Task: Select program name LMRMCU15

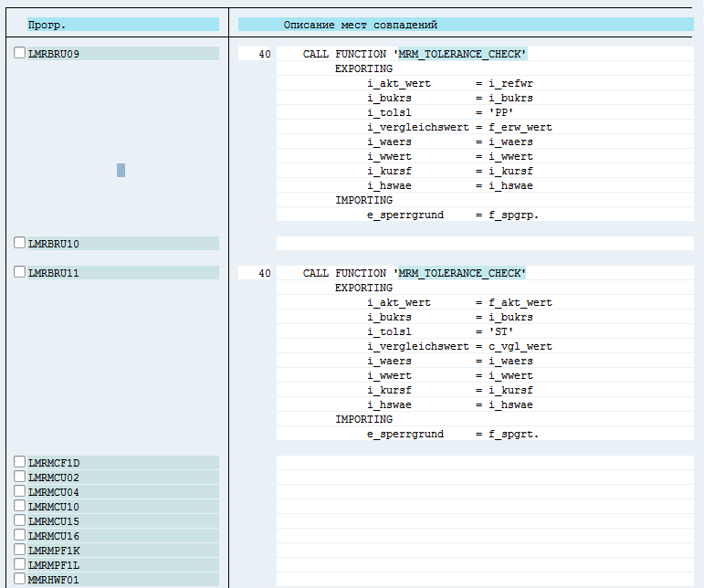Action: (x=54, y=521)
